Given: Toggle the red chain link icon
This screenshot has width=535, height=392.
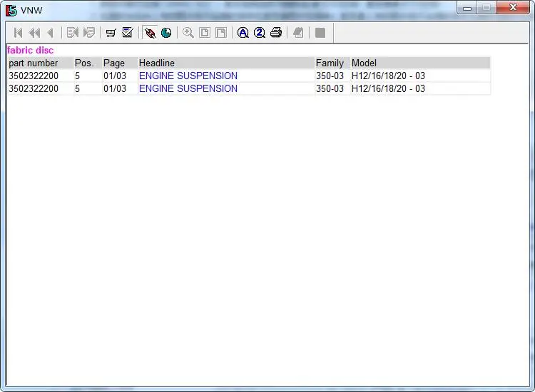Looking at the screenshot, I should (x=150, y=33).
